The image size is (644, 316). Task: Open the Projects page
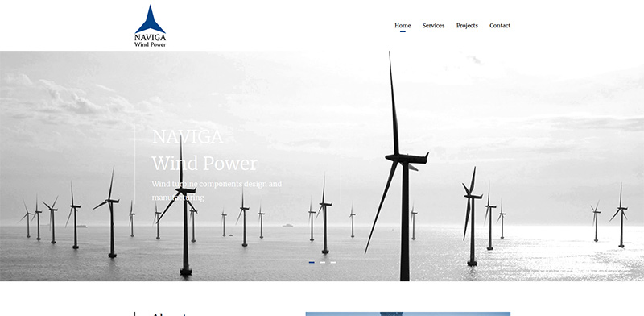467,26
